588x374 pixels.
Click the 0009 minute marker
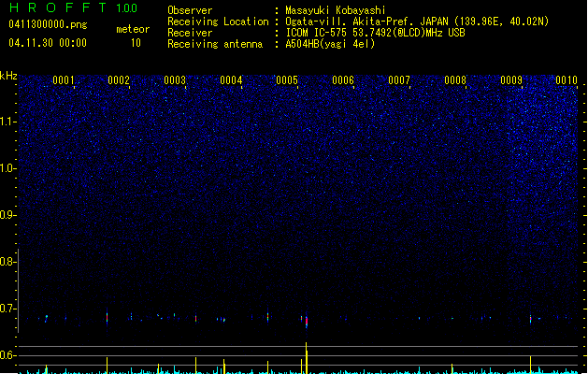point(511,80)
